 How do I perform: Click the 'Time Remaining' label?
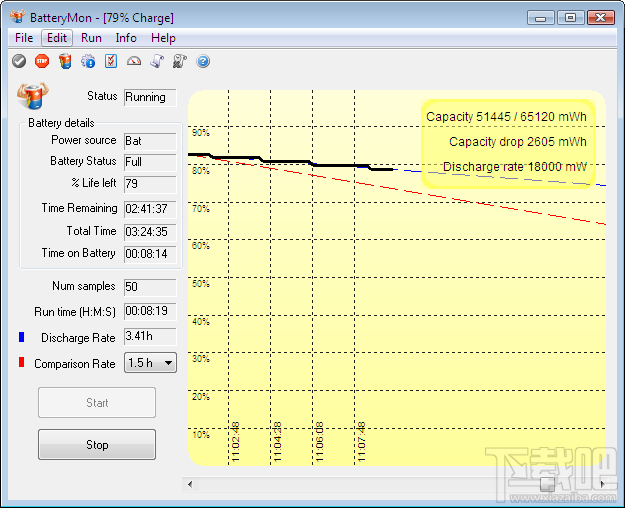pos(79,208)
